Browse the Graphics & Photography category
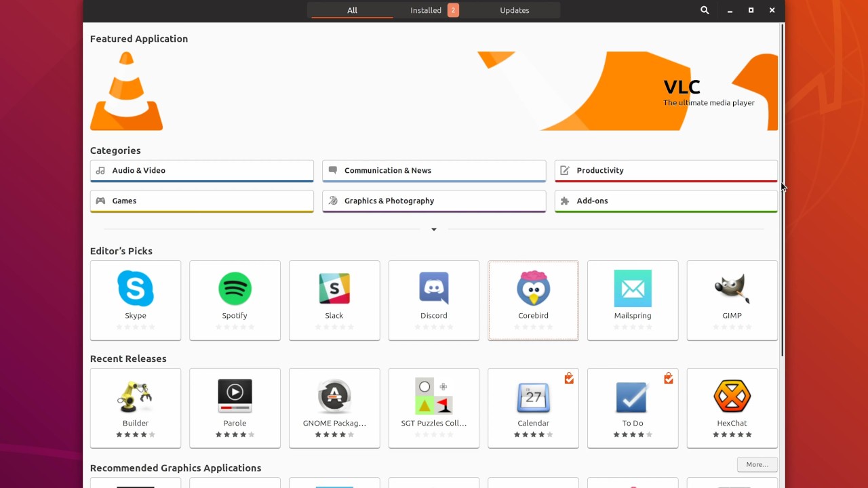Image resolution: width=868 pixels, height=488 pixels. click(x=434, y=201)
